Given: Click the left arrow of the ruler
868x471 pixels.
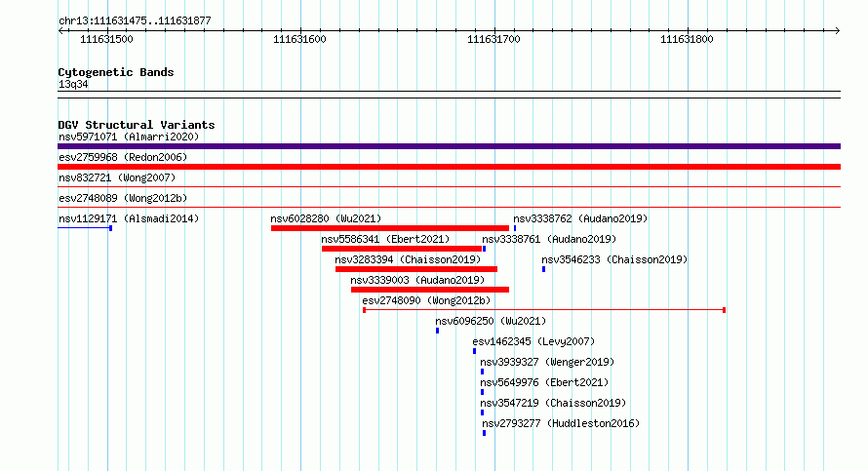Looking at the screenshot, I should 60,30.
